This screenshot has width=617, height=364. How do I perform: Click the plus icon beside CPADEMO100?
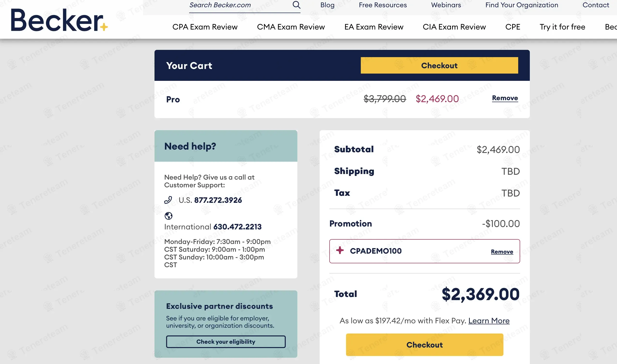(340, 250)
